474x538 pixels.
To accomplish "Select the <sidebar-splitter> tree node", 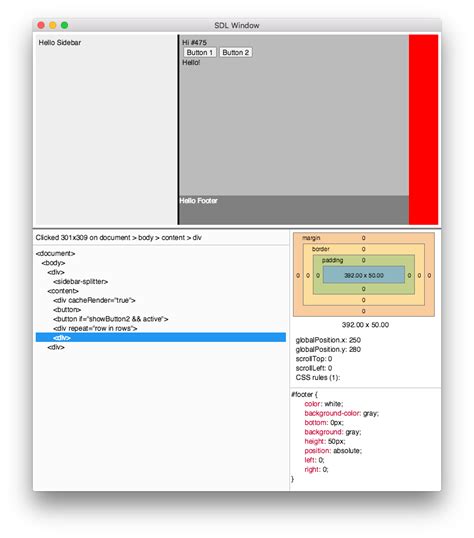I will (81, 282).
